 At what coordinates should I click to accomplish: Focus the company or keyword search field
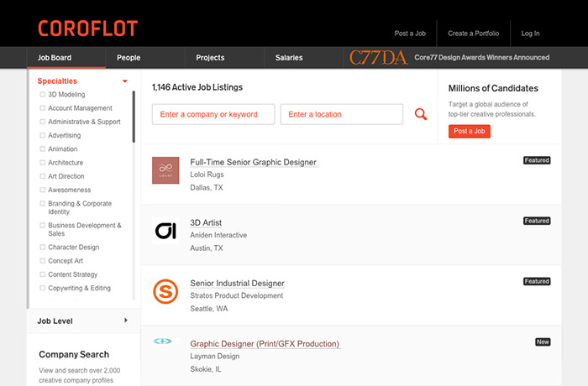[x=214, y=114]
